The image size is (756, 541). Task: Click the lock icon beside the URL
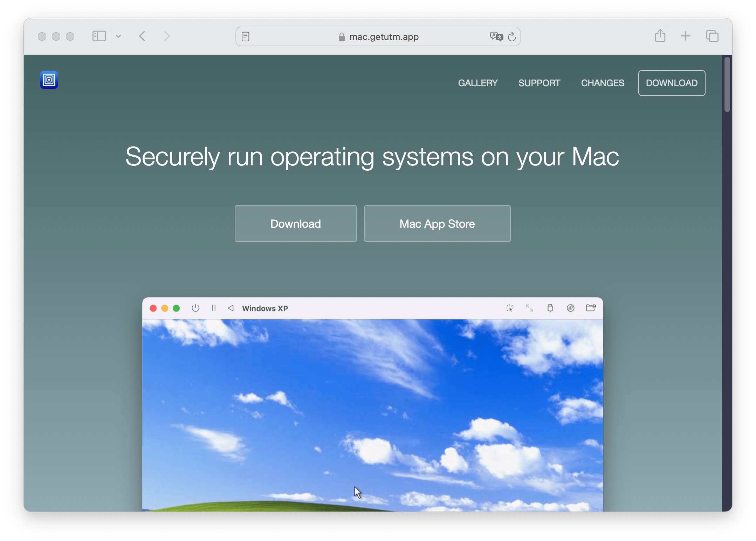[342, 37]
